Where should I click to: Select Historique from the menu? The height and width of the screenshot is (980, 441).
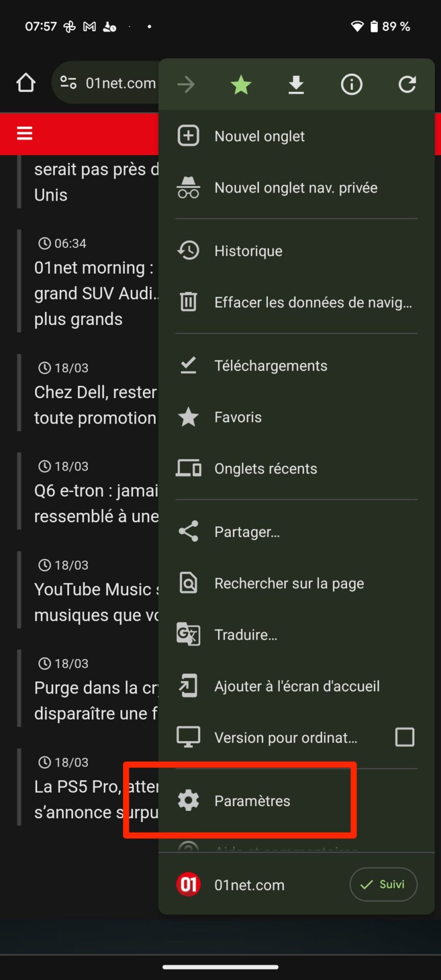click(x=297, y=251)
